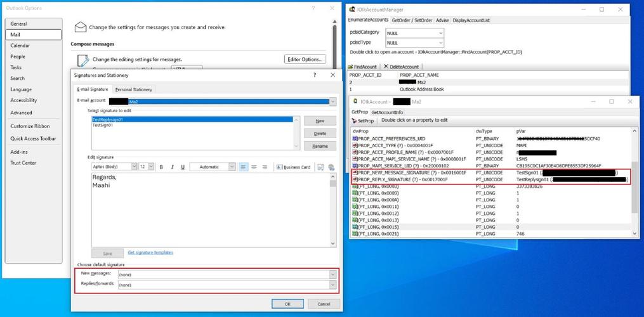Select the EnumerateAccounts tab
Screen dimensions: 644x317
[x=368, y=20]
